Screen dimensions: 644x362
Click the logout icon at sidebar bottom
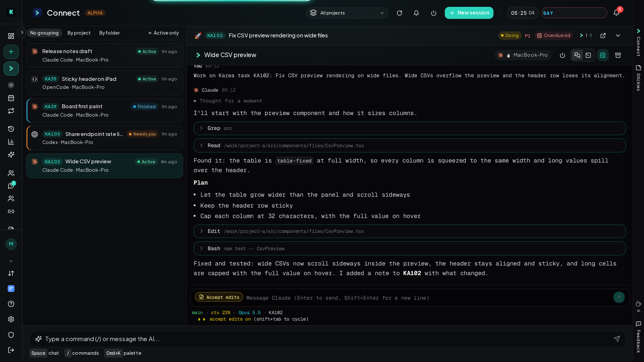[11, 350]
